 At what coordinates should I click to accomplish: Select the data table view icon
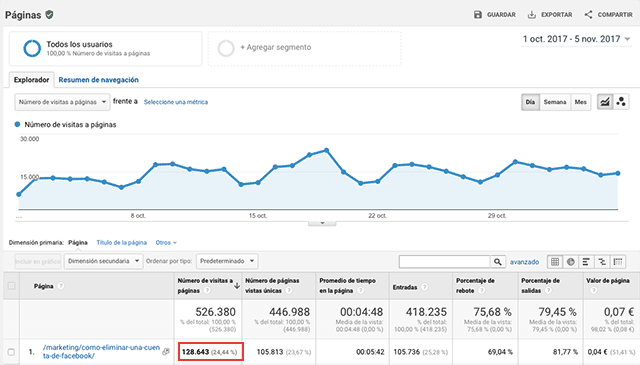tap(555, 262)
